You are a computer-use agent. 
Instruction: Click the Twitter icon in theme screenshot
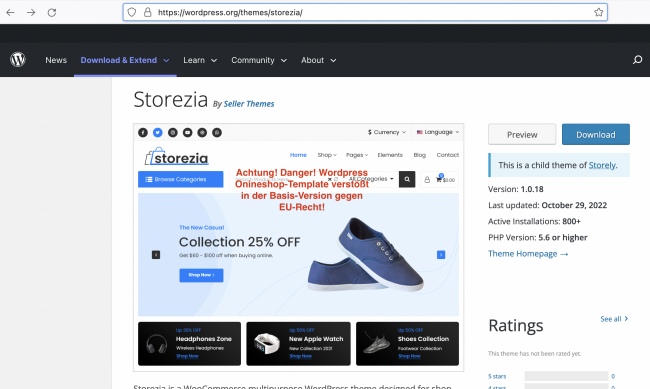[x=158, y=132]
